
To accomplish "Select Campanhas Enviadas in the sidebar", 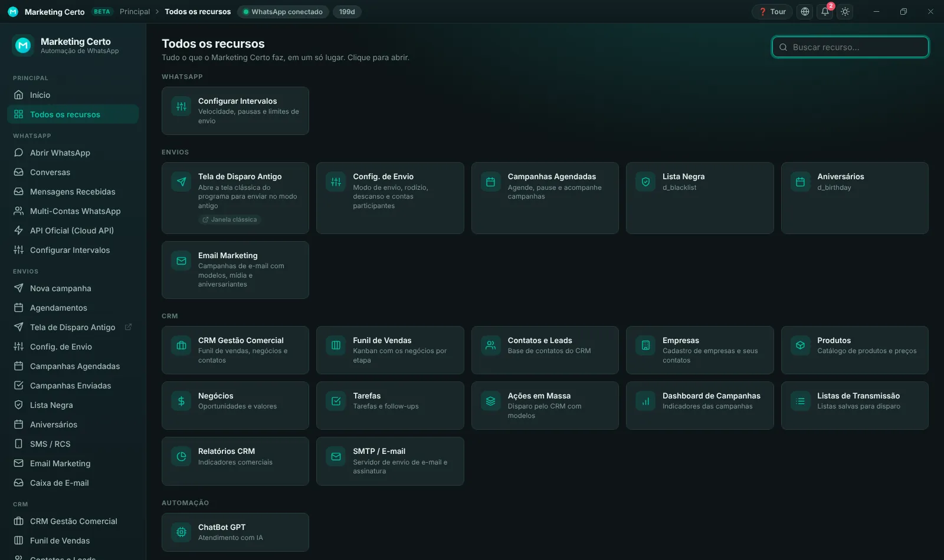I will tap(73, 386).
